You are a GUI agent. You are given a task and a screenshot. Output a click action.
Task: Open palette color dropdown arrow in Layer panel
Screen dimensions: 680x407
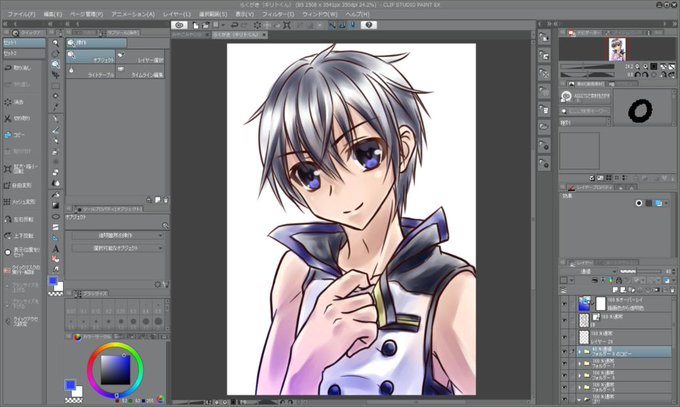pos(572,280)
